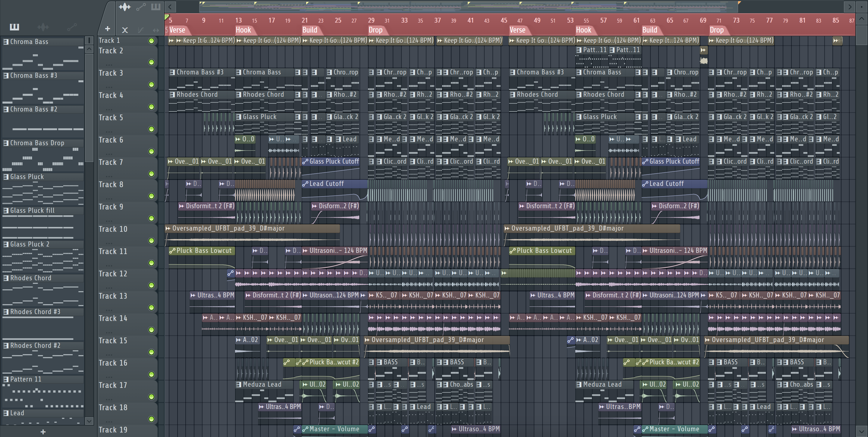Select Lead pattern in picker
This screenshot has width=868, height=437.
[43, 413]
